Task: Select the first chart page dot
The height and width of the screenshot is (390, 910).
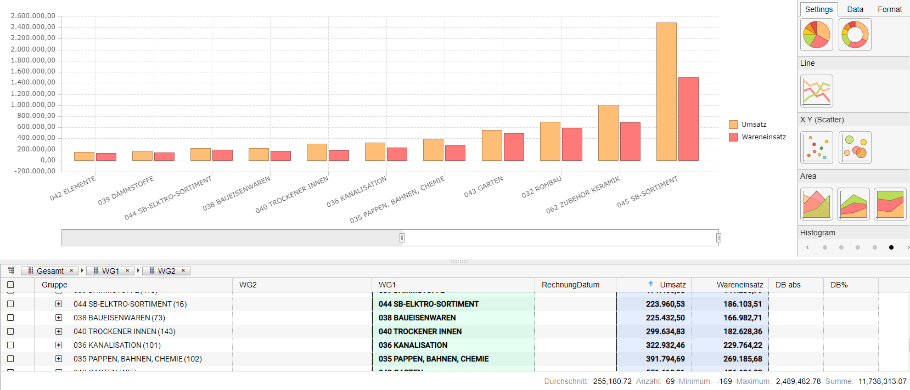Action: click(824, 247)
